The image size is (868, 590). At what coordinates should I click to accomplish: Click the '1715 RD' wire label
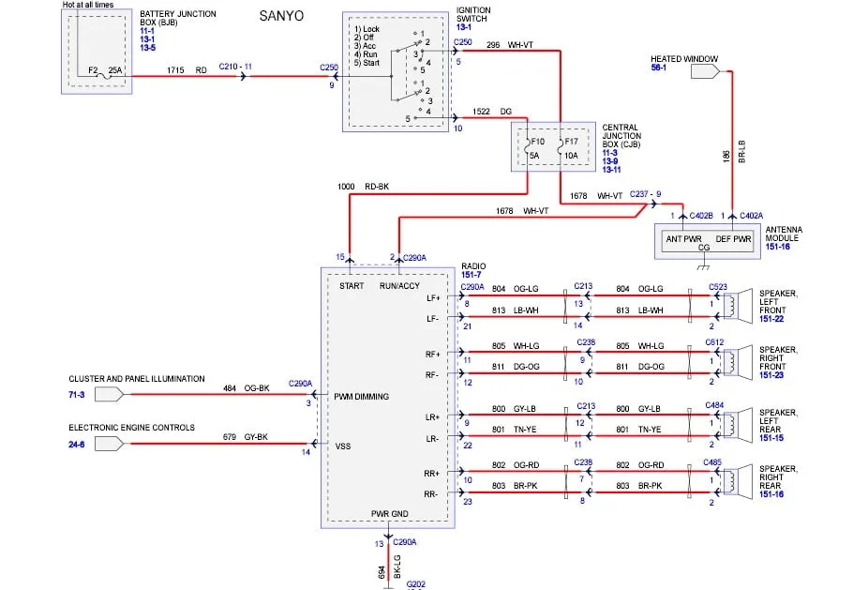click(187, 70)
